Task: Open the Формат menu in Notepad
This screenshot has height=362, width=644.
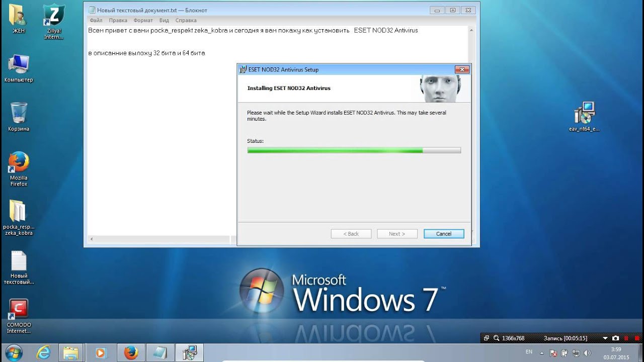Action: [143, 21]
